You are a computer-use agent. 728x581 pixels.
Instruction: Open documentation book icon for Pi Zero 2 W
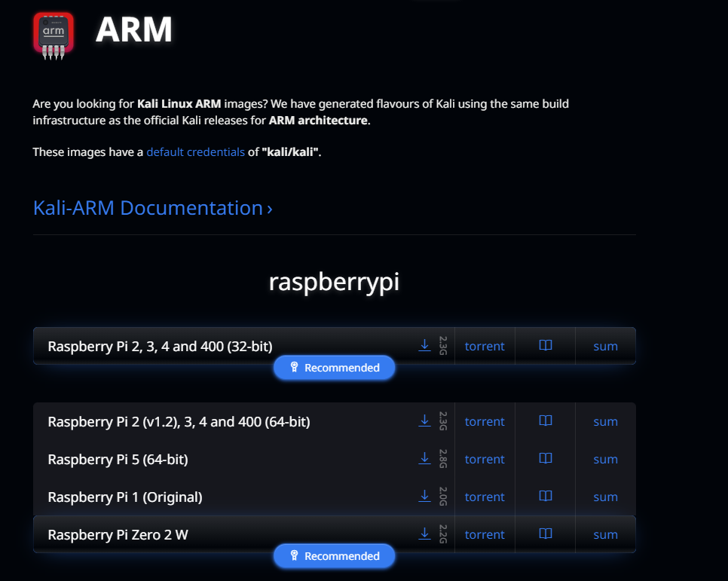(546, 534)
